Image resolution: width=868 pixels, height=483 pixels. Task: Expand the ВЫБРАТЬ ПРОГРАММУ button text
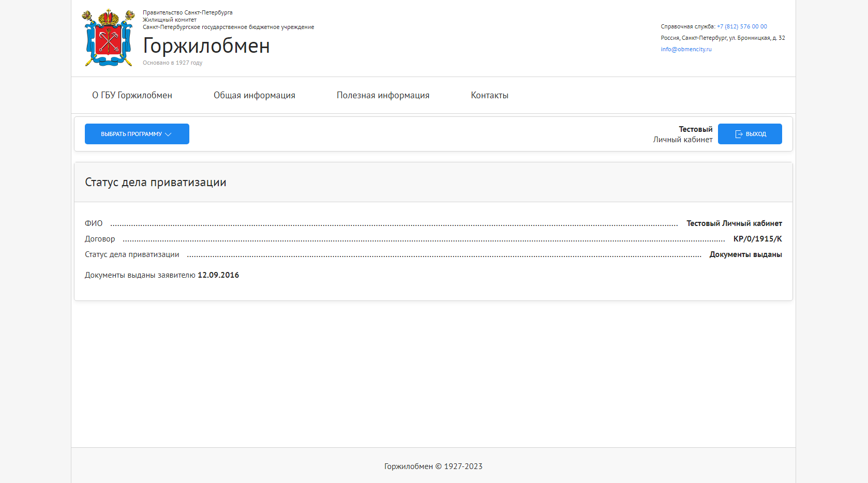pos(131,134)
